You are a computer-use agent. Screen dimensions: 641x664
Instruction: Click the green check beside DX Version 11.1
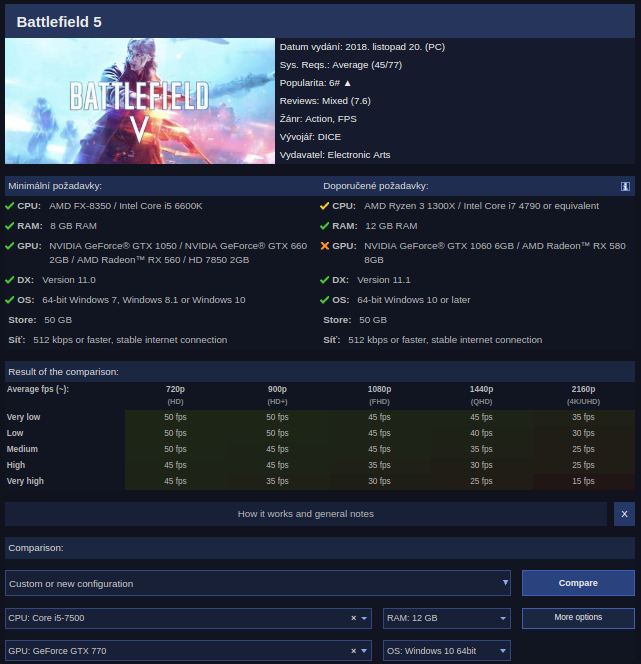pyautogui.click(x=325, y=280)
